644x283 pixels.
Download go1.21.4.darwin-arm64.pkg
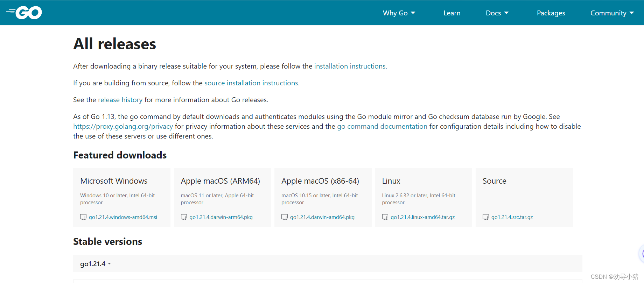(x=221, y=217)
